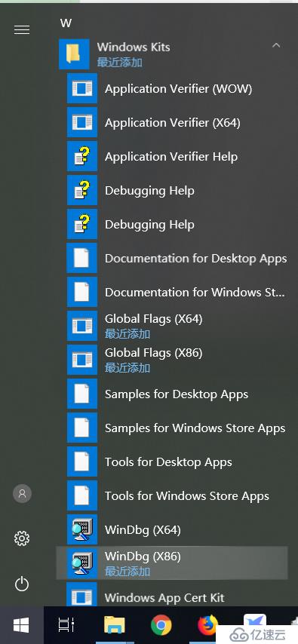Click the Windows Start button
Viewport: 298px width, 644px height.
tap(21, 625)
